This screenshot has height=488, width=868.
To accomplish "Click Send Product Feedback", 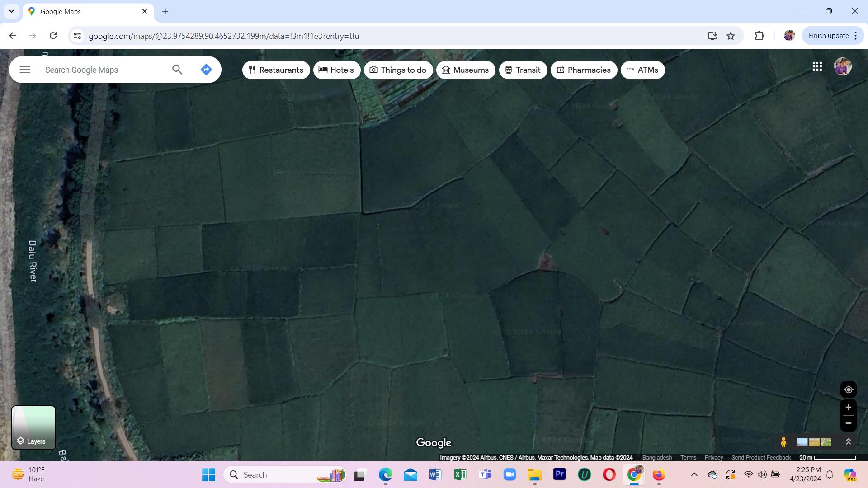I will [761, 457].
